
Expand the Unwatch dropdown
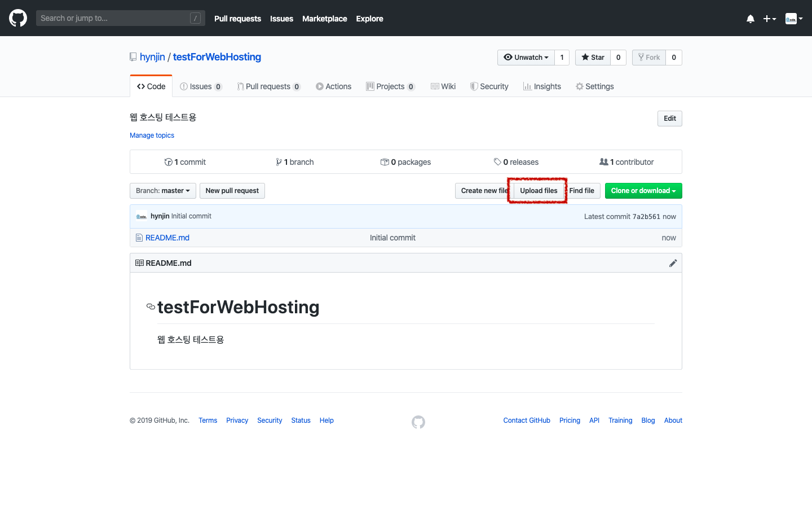pos(526,58)
